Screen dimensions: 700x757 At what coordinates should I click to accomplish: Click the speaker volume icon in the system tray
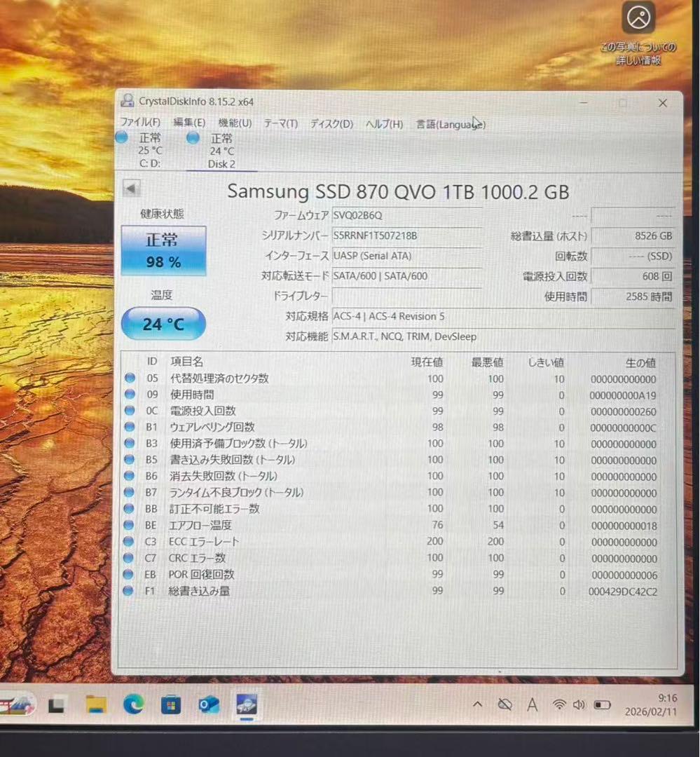tap(579, 705)
